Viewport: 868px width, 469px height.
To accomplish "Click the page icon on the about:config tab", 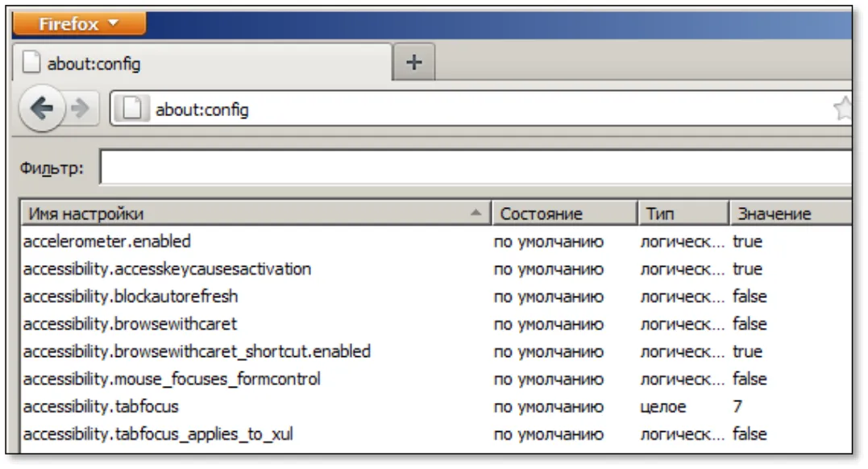I will point(31,62).
